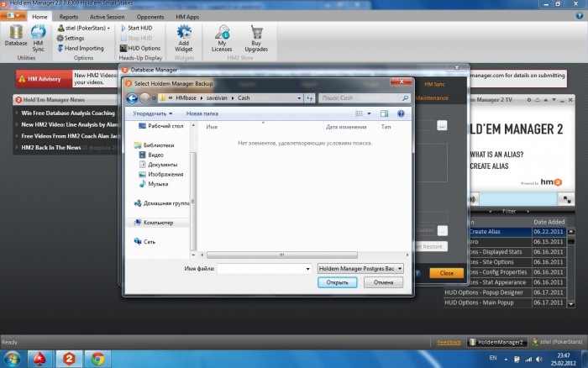
Task: Switch to the Home ribbon tab
Action: [39, 17]
